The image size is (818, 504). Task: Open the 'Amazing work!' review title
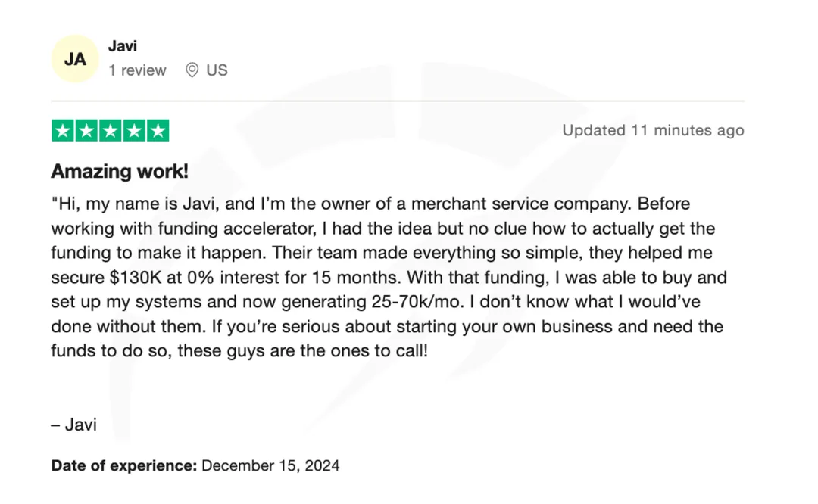tap(120, 172)
